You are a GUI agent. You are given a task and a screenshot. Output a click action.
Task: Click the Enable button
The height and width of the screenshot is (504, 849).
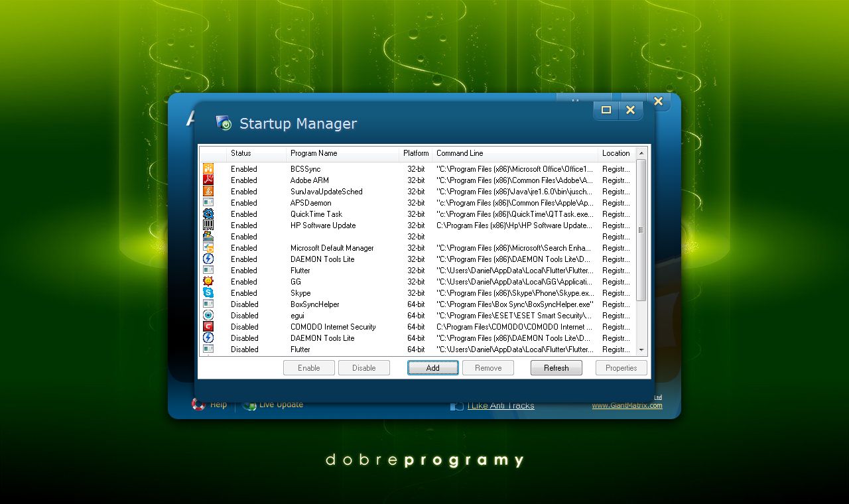tap(309, 368)
